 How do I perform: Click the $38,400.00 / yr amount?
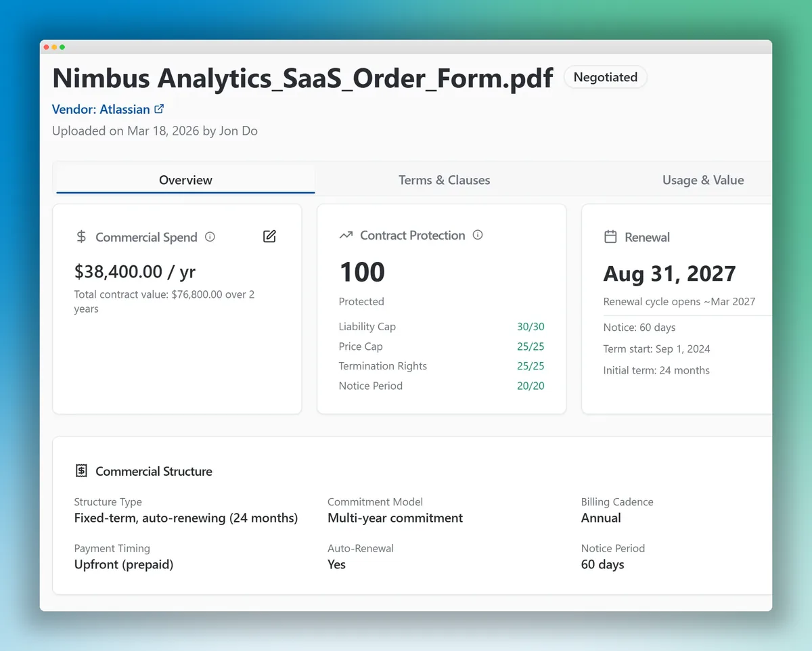(135, 271)
